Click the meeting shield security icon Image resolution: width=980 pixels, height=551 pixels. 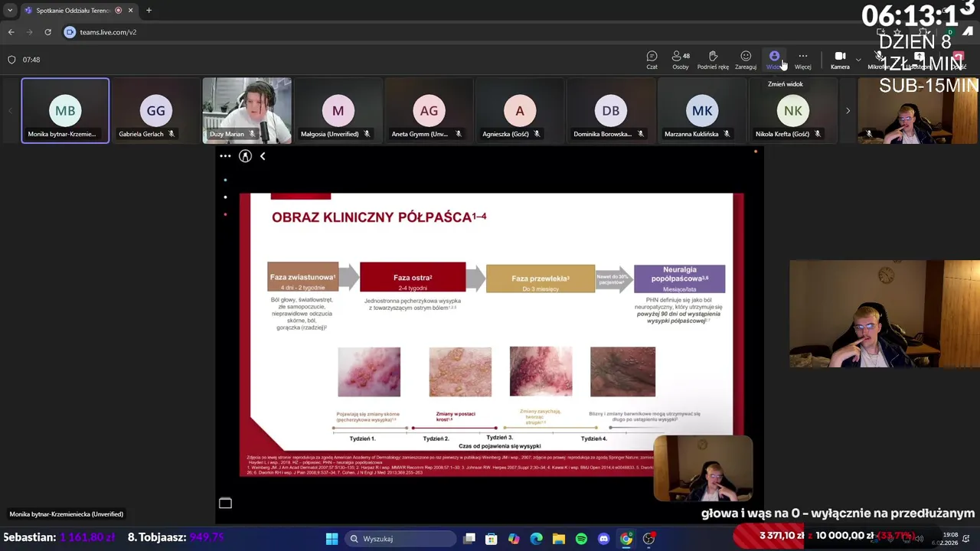(11, 60)
